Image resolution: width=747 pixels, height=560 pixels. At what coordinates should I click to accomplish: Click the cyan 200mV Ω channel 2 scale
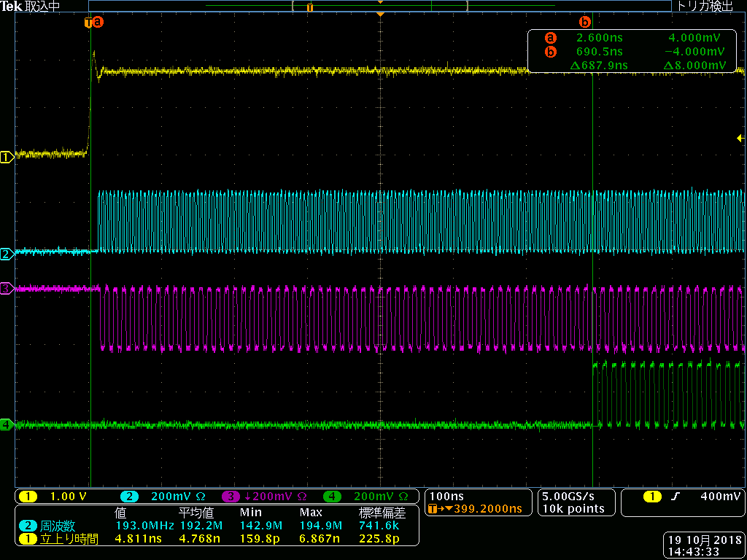(178, 496)
